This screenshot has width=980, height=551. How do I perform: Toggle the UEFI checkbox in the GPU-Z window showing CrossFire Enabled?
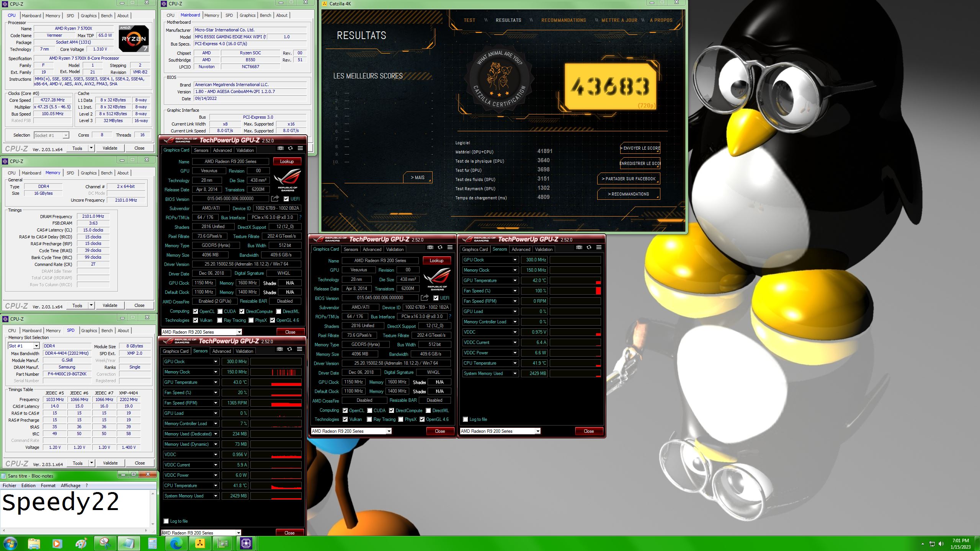(x=286, y=199)
